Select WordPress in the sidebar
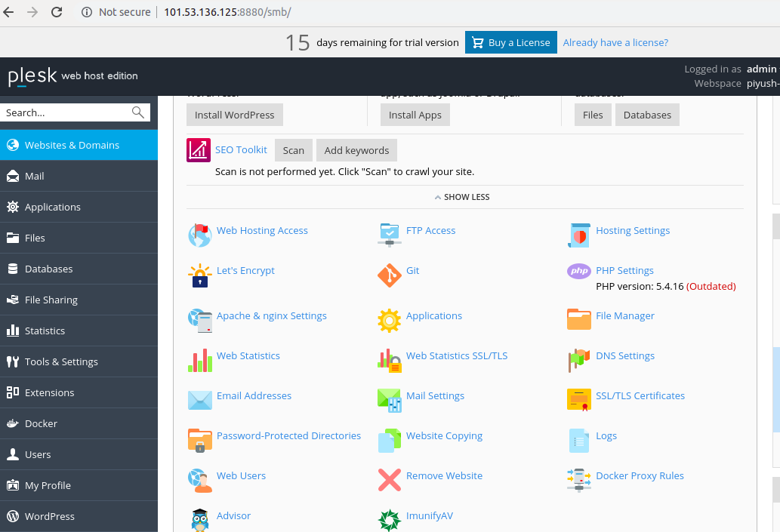 tap(79, 516)
